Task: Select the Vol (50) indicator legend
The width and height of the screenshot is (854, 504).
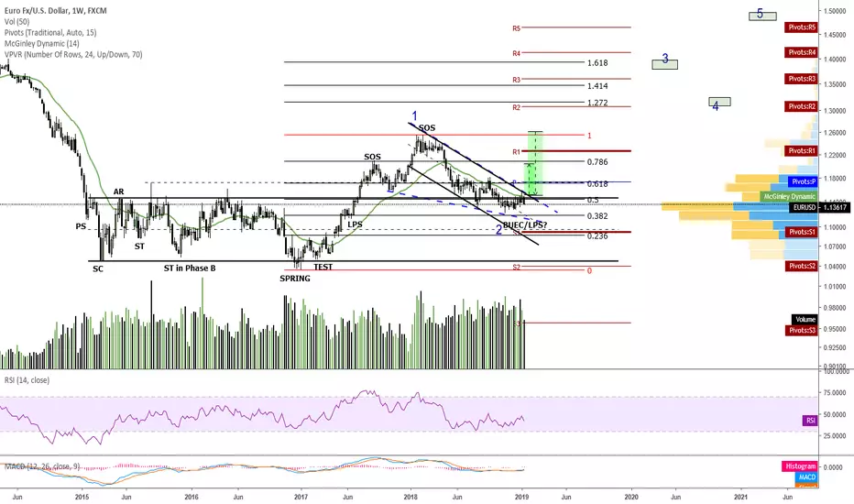Action: [x=16, y=22]
